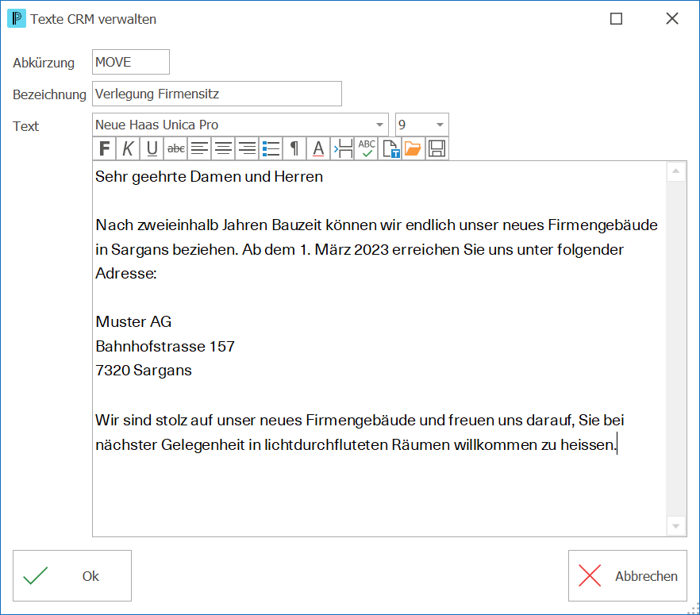Open the font family dropdown
This screenshot has width=700, height=615.
379,125
